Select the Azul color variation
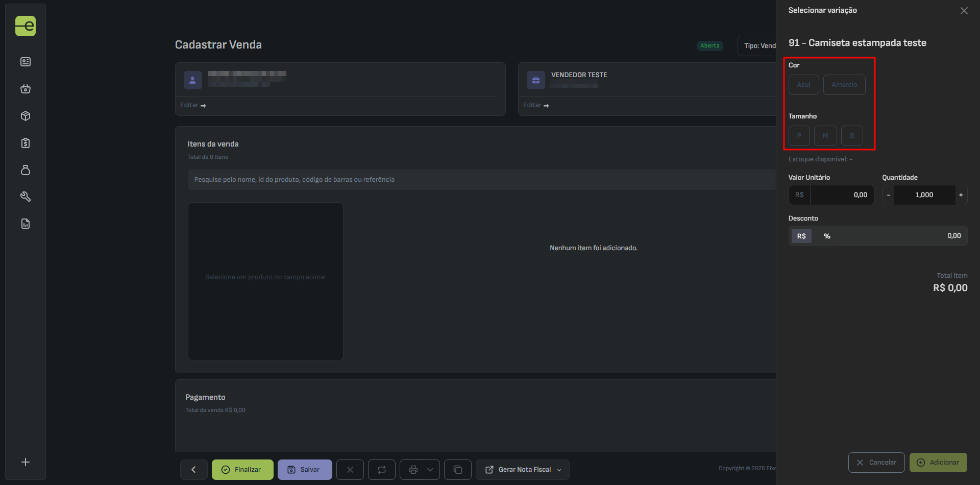980x485 pixels. (803, 85)
